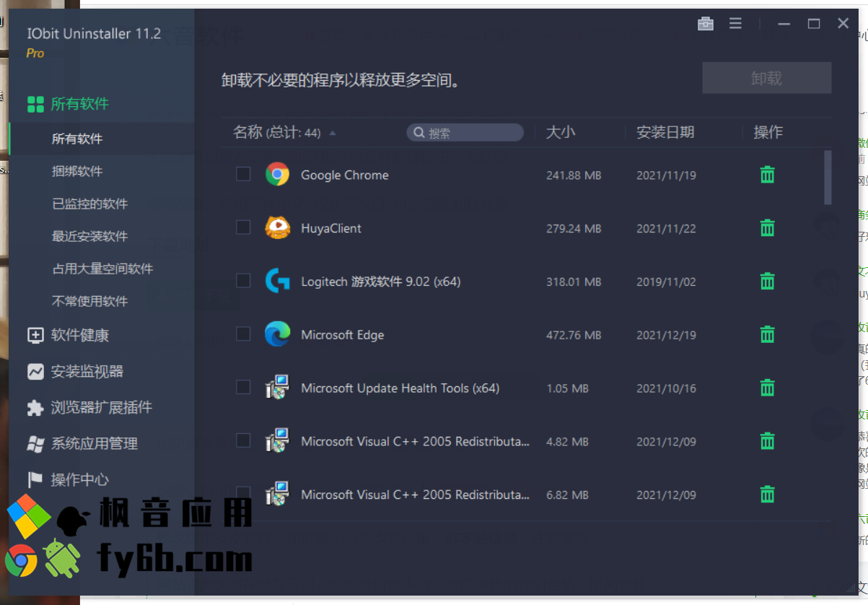The image size is (868, 605).
Task: Uninstall Logitech 游戏软件 via trash icon
Action: (x=767, y=282)
